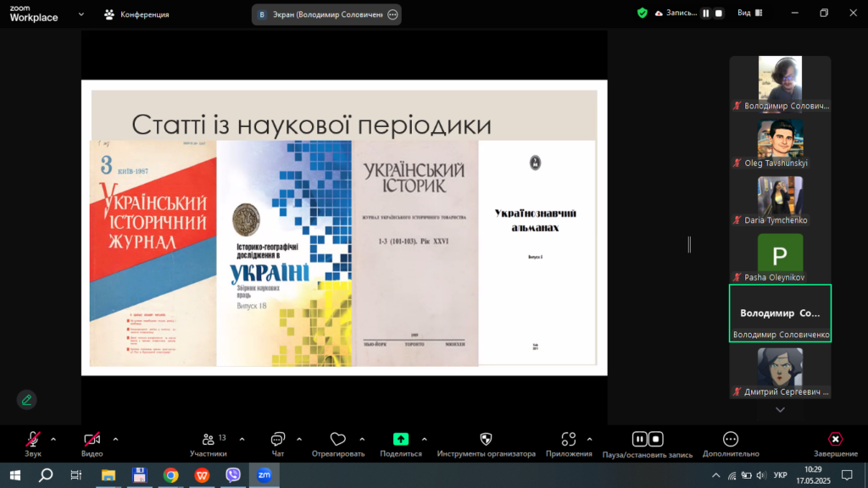
Task: Open Инструменты организатора shield icon
Action: (486, 439)
